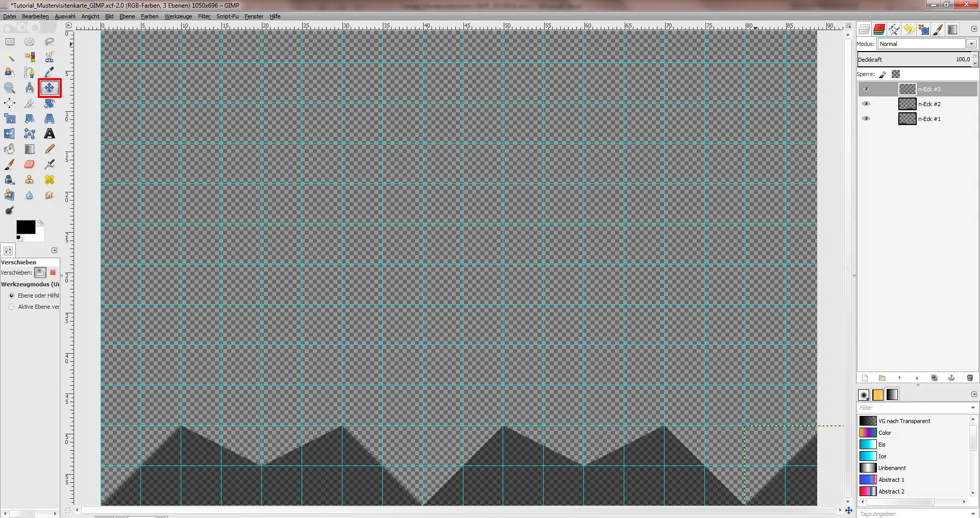Image resolution: width=980 pixels, height=518 pixels.
Task: Open the Modus dropdown
Action: tap(971, 44)
